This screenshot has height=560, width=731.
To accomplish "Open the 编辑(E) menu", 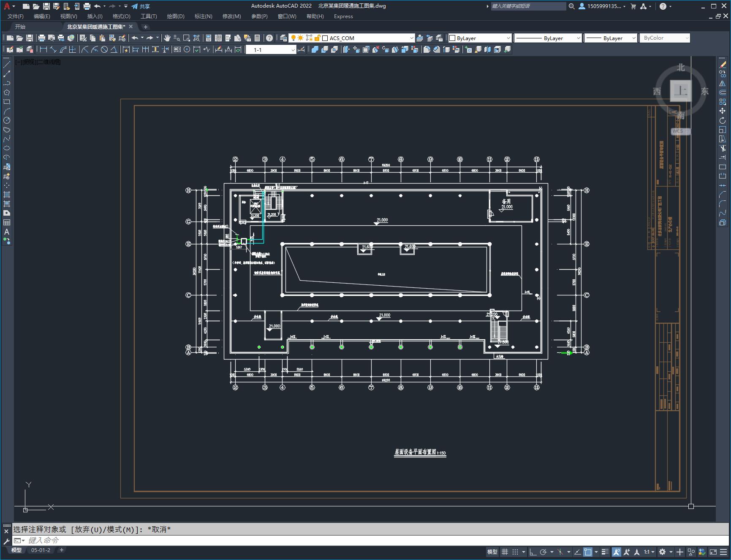I will pos(42,16).
